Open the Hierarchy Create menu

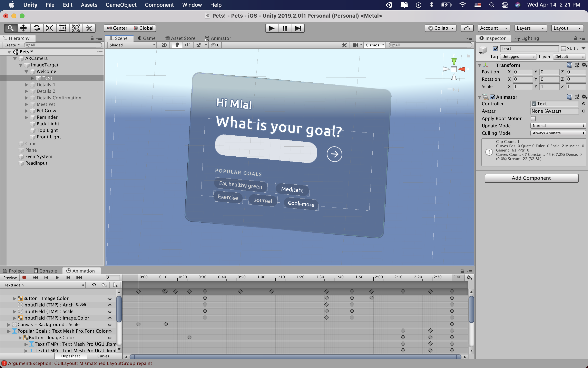(11, 45)
